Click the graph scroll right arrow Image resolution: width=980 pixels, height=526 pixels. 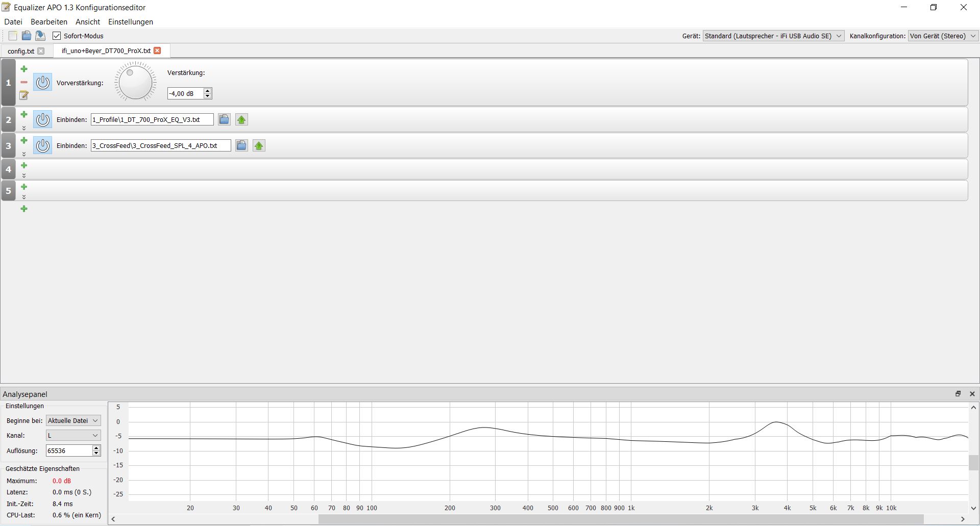tap(963, 519)
